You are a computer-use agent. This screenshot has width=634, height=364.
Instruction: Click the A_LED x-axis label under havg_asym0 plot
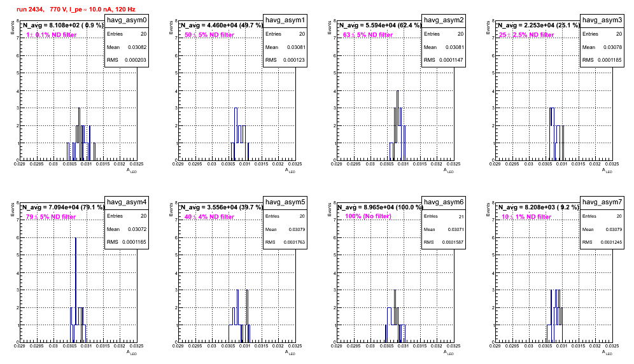(132, 171)
